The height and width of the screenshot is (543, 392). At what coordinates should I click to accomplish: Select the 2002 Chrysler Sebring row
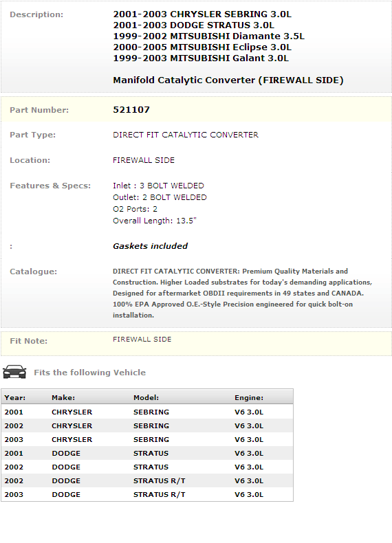(x=147, y=425)
